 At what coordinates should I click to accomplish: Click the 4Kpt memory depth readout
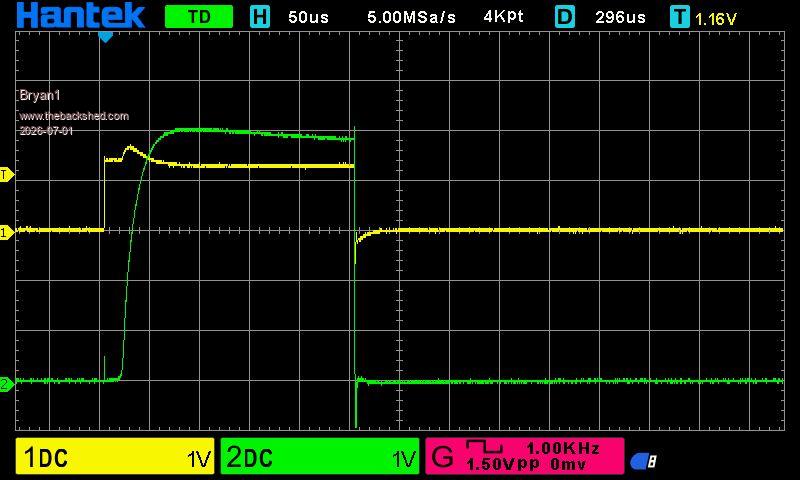coord(504,17)
